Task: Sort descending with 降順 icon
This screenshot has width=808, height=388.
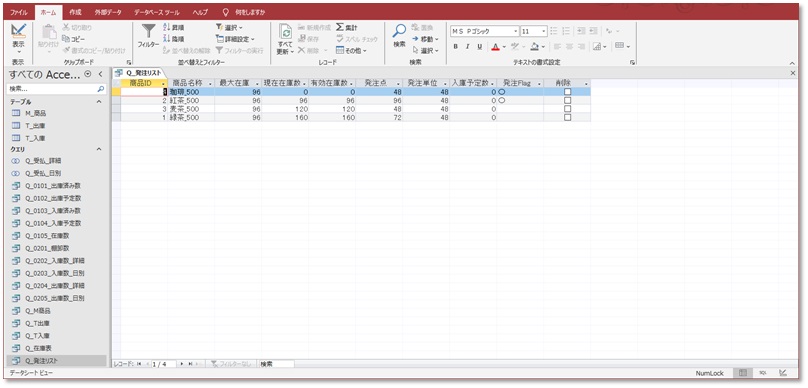Action: (x=167, y=39)
